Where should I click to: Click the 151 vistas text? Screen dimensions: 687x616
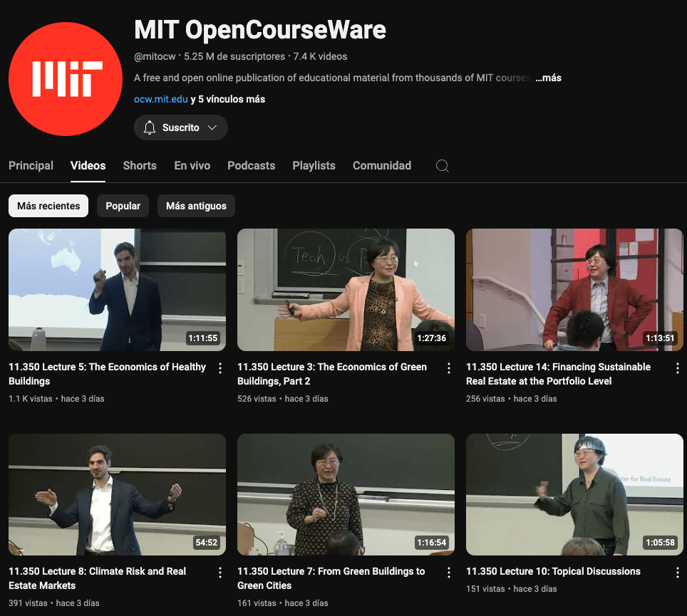485,589
